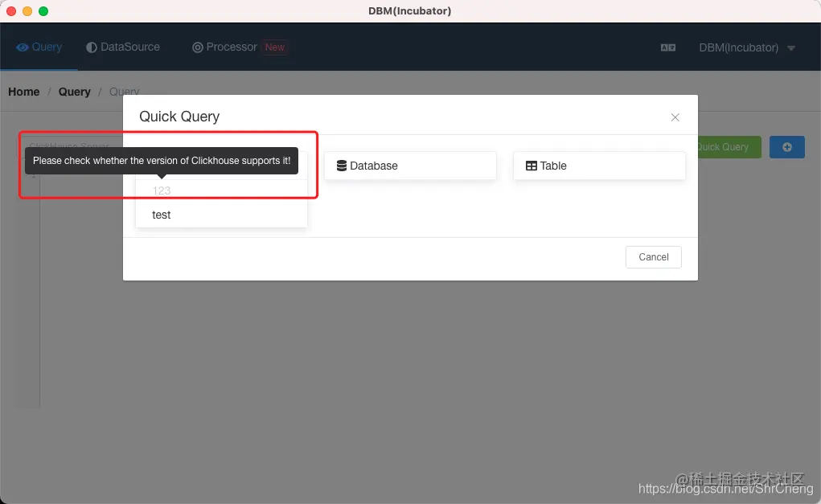Click the bold Query breadcrumb
The image size is (821, 504).
point(74,92)
